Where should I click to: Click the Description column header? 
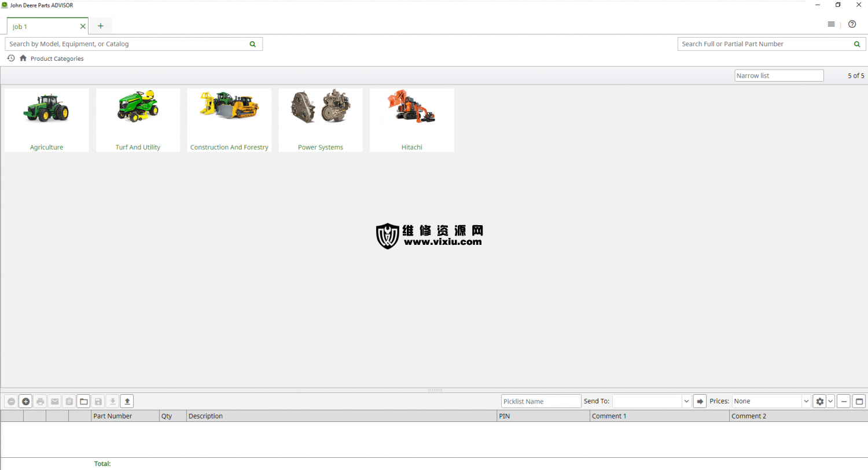click(341, 416)
